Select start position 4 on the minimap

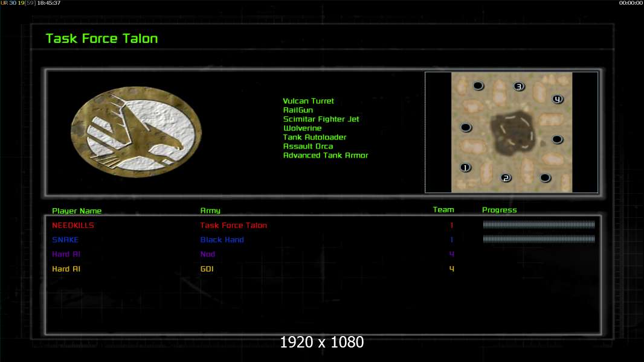click(558, 99)
